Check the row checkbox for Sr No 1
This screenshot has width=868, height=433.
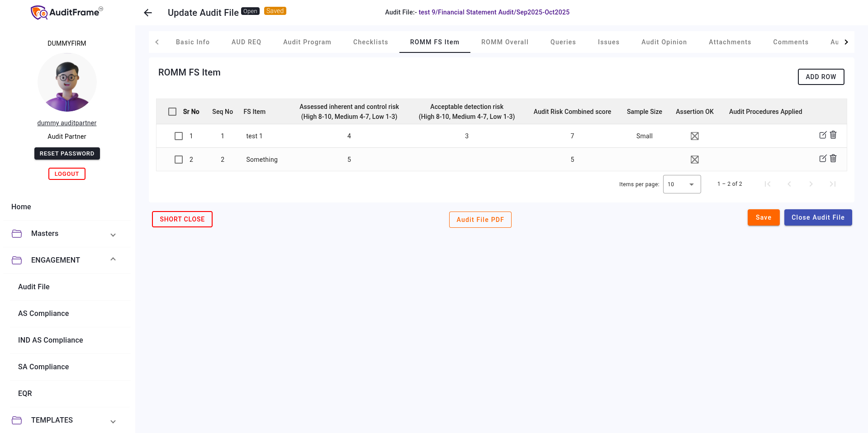point(178,136)
